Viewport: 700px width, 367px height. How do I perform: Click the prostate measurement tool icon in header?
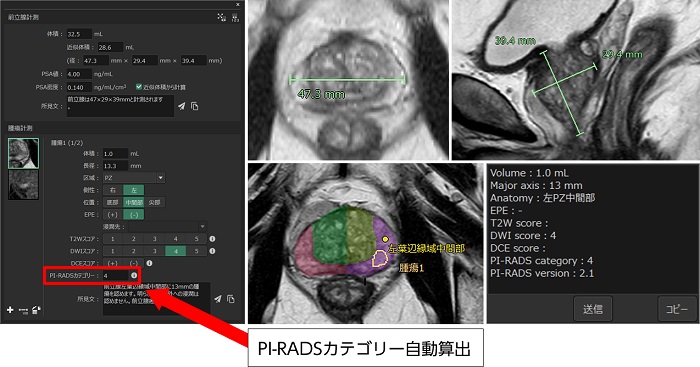pyautogui.click(x=221, y=17)
